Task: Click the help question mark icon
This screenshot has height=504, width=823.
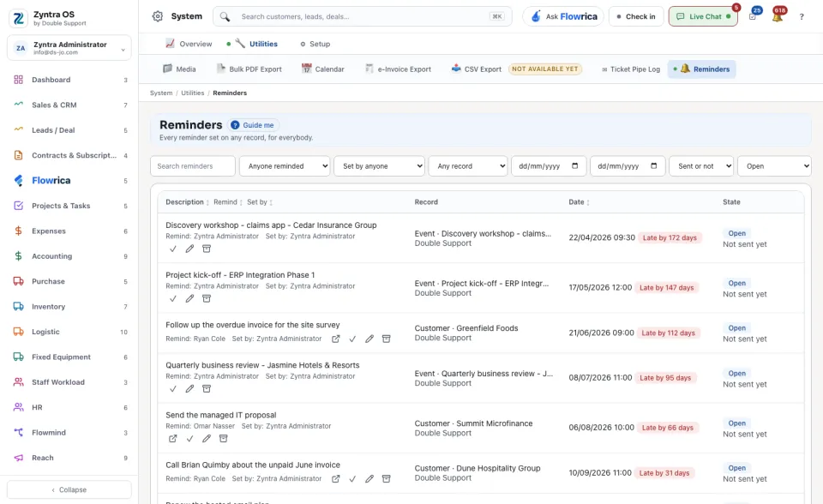Action: (x=802, y=17)
